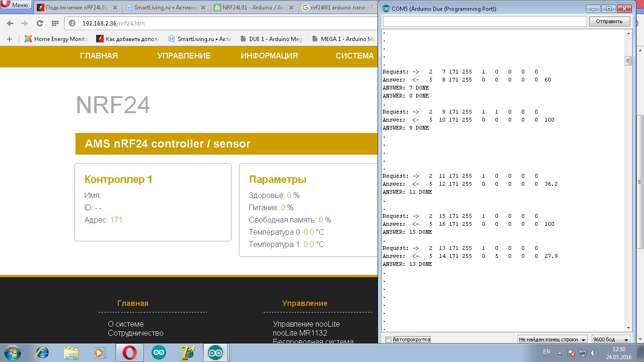Click the "Температура 1: 0.0 °C" line
644x362 pixels.
(x=287, y=244)
